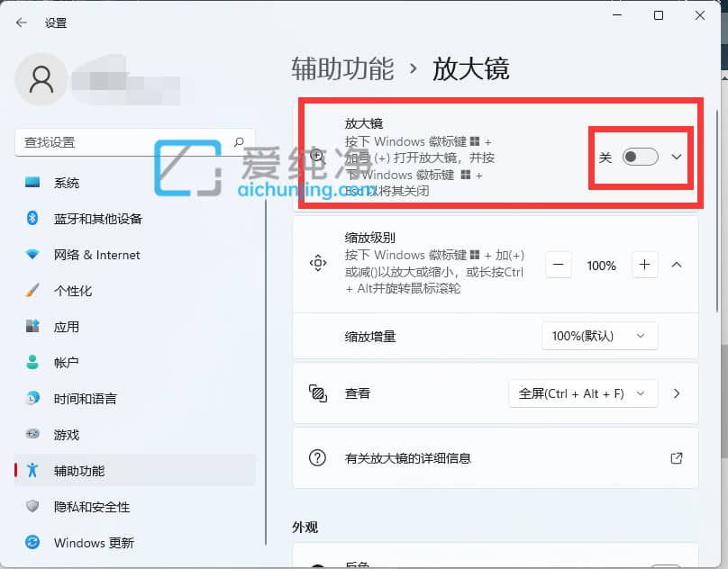Image resolution: width=728 pixels, height=569 pixels.
Task: Click the search magnifier icon
Action: 239,141
